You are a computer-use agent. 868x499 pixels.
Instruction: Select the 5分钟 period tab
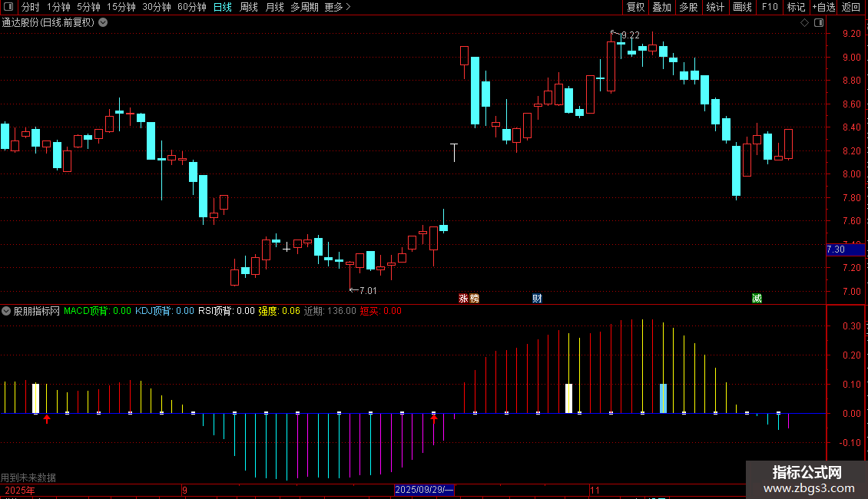(x=88, y=7)
